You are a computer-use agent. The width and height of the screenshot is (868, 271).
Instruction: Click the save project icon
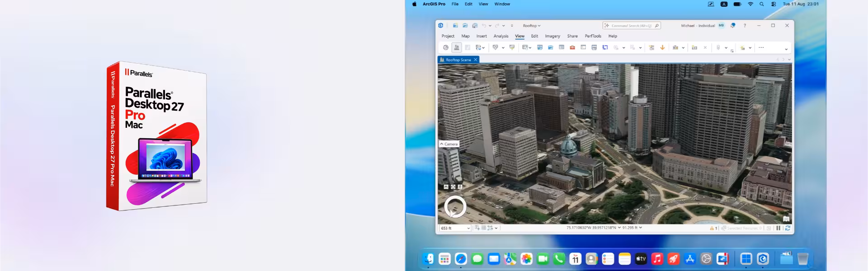coord(475,26)
